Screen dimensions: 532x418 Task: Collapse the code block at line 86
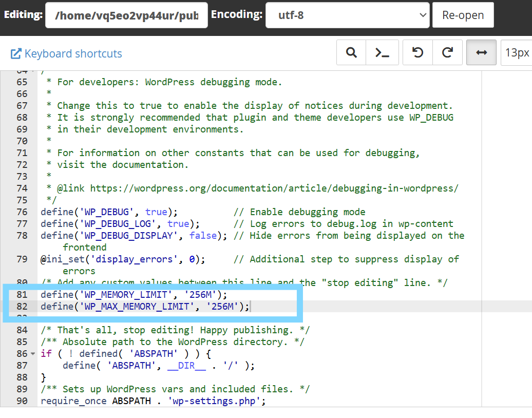click(33, 354)
